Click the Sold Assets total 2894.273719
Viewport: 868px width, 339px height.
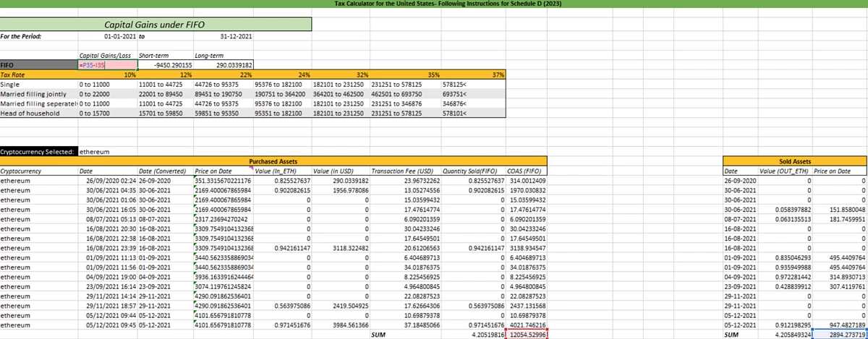840,335
